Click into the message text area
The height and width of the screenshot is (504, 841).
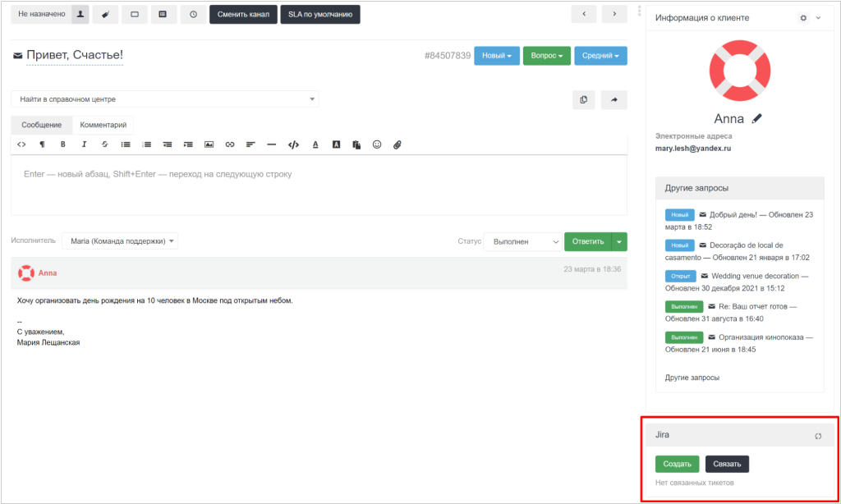point(319,186)
